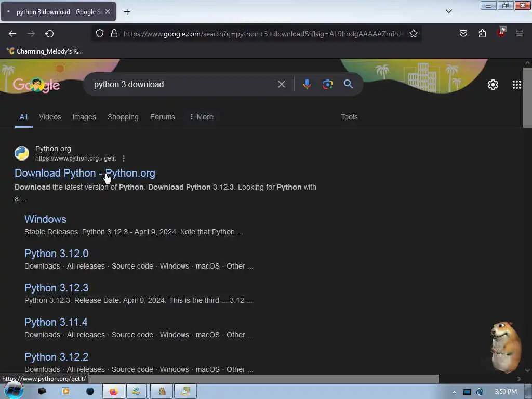Click inside the python 3 download search field
The image size is (532, 399).
click(183, 84)
